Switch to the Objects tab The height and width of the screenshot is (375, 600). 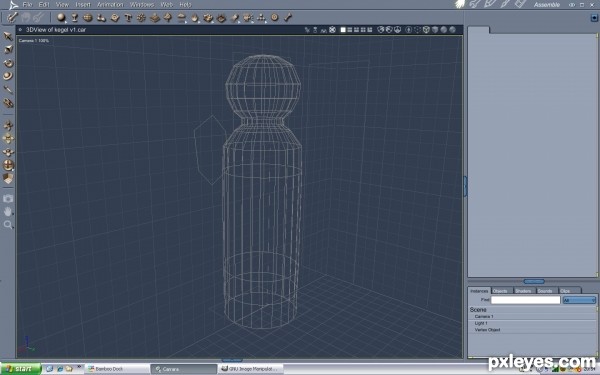point(501,291)
